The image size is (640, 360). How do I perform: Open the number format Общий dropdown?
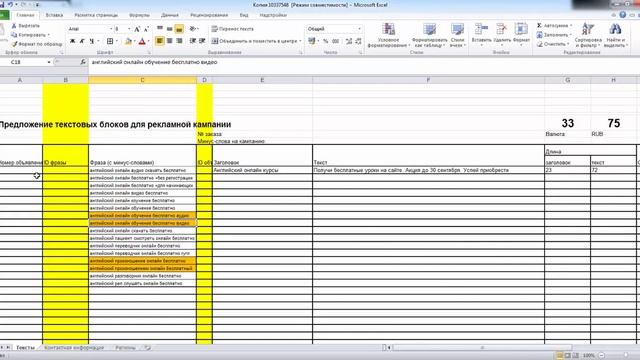[359, 29]
